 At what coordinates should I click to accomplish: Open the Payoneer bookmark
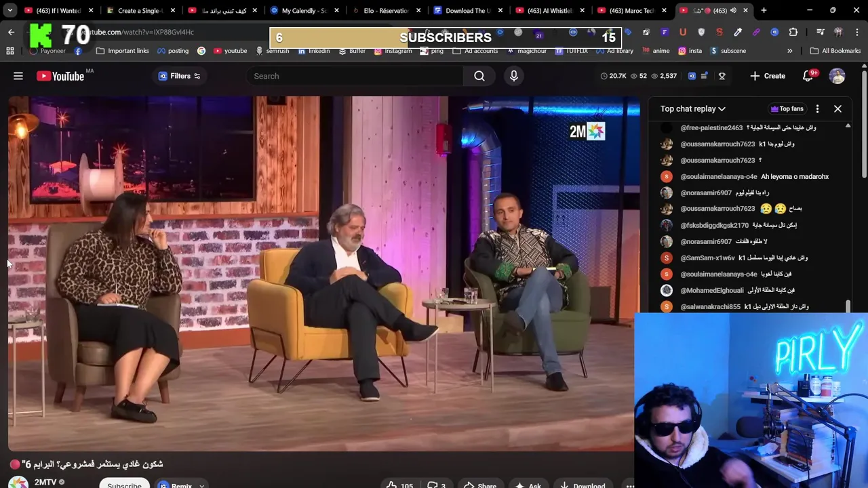pyautogui.click(x=47, y=51)
